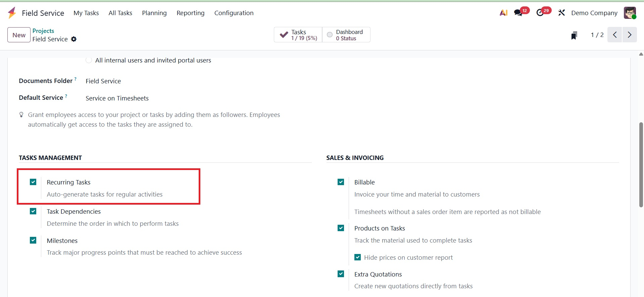
Task: Click the bookmark icon near pager
Action: pos(574,35)
